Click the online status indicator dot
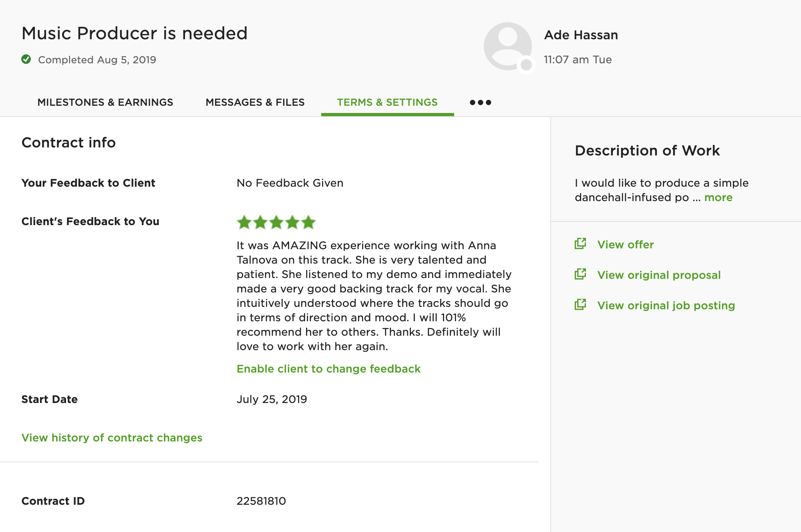Screen dimensions: 801x532 pyautogui.click(x=526, y=64)
